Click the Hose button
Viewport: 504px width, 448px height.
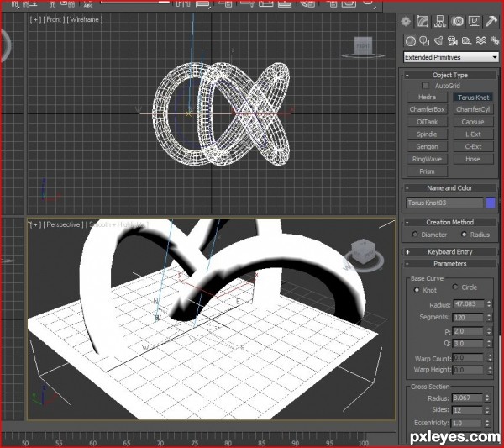473,159
